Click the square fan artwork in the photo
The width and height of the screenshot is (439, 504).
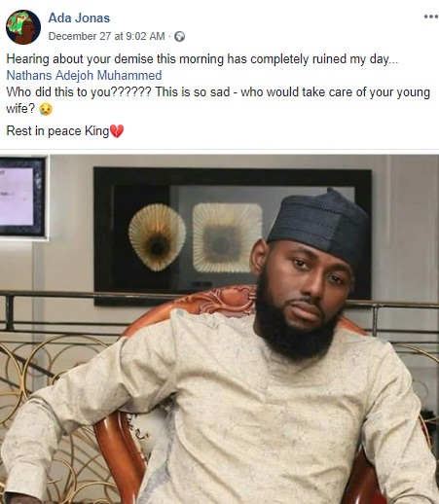pyautogui.click(x=227, y=237)
